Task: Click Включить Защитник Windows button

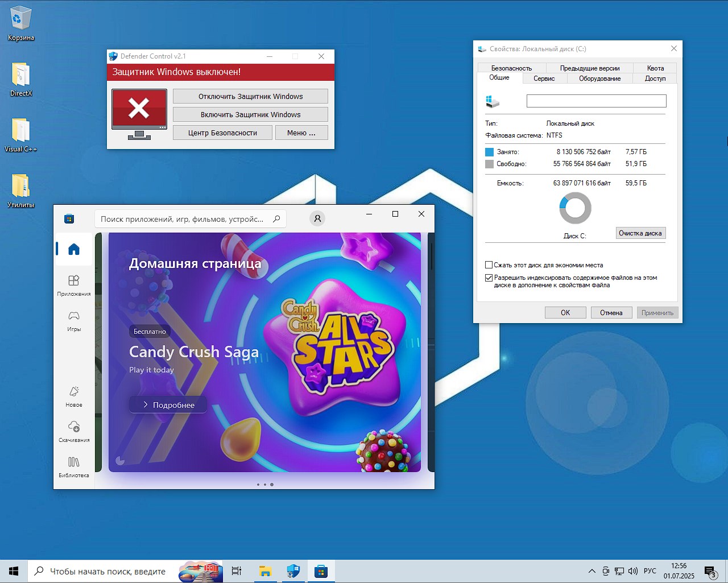Action: pyautogui.click(x=250, y=114)
